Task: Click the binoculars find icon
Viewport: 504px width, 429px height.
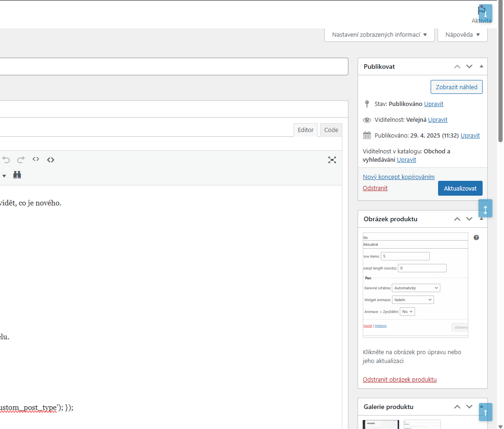Action: coord(17,175)
